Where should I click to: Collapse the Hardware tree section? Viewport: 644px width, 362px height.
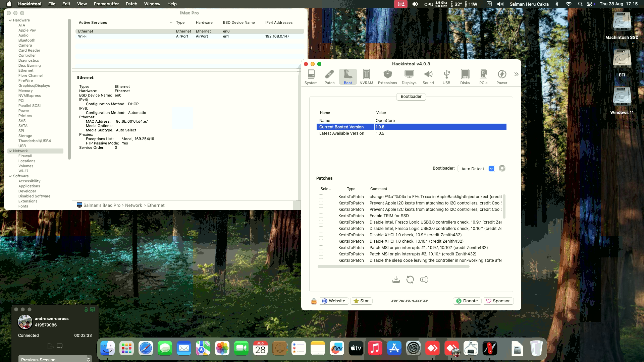pos(10,20)
